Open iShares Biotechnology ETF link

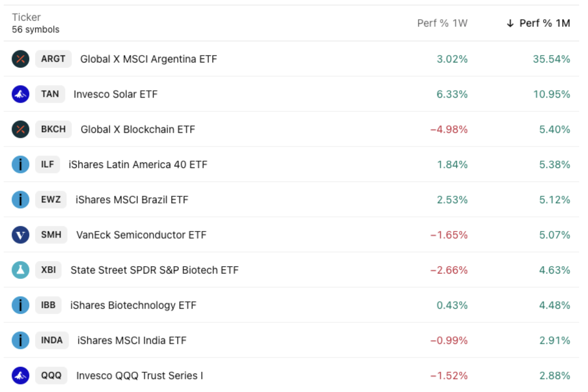tap(133, 305)
